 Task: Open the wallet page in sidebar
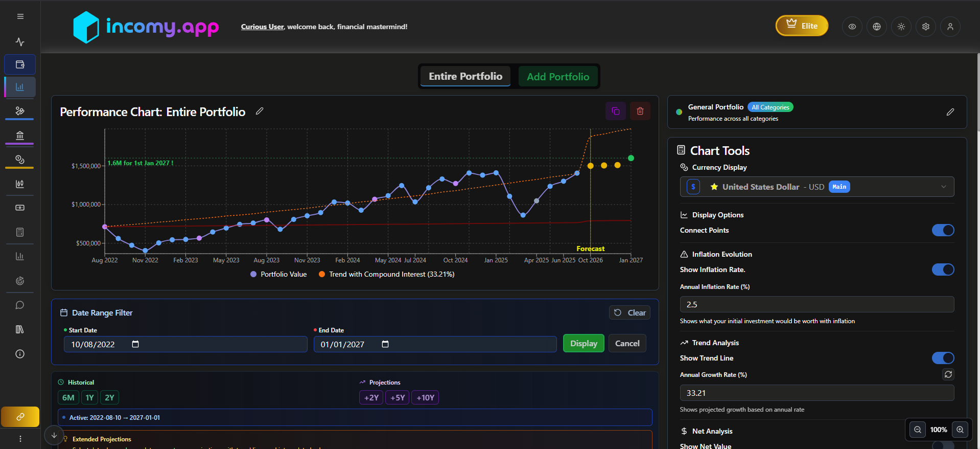click(20, 64)
